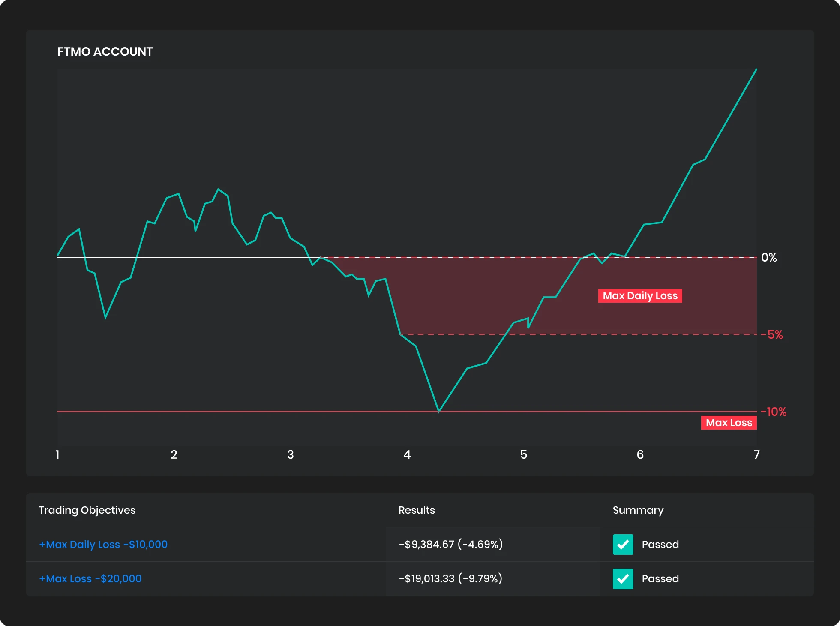
Task: Select day 1 on the chart axis
Action: click(x=57, y=454)
